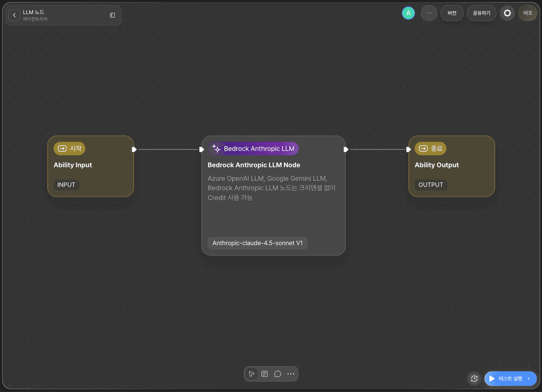Screen dimensions: 542x392
Task: Select the comment bubble tool
Action: pyautogui.click(x=278, y=374)
